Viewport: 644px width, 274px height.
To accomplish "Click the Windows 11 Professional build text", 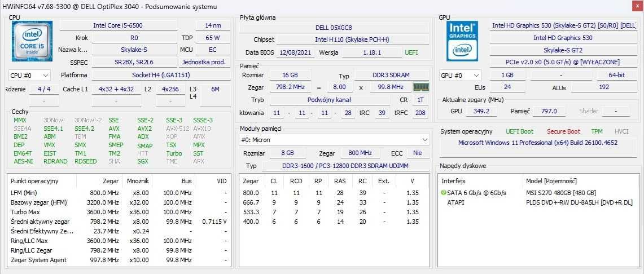I will pos(538,143).
